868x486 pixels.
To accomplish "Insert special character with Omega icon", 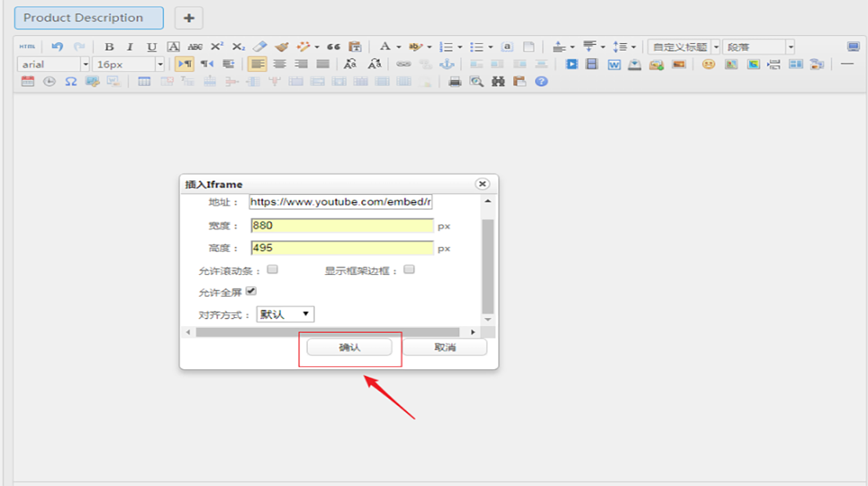I will click(71, 82).
